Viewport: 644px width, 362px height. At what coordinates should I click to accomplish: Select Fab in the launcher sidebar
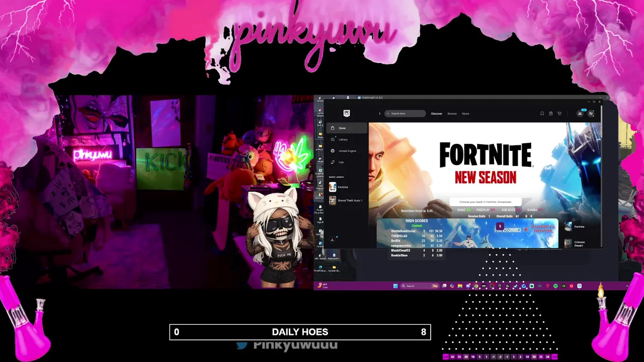[x=347, y=162]
